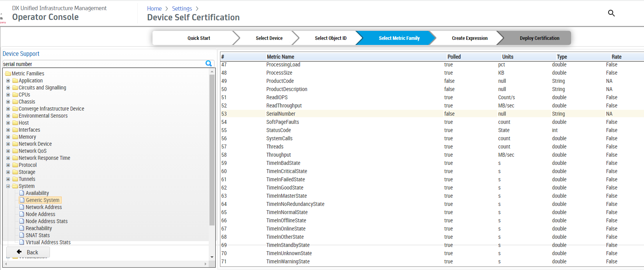Click the serial number search field
644x270 pixels.
coord(103,64)
